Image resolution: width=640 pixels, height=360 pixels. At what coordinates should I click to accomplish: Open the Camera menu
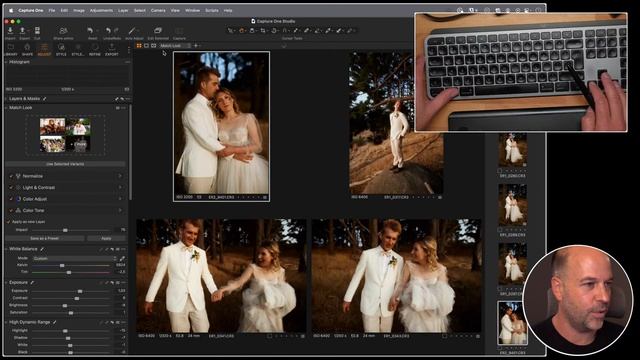(158, 10)
